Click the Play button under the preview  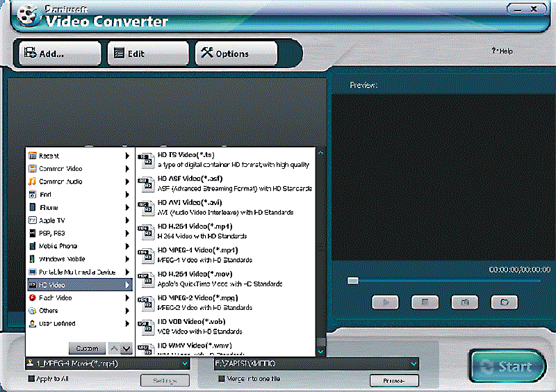pos(384,302)
